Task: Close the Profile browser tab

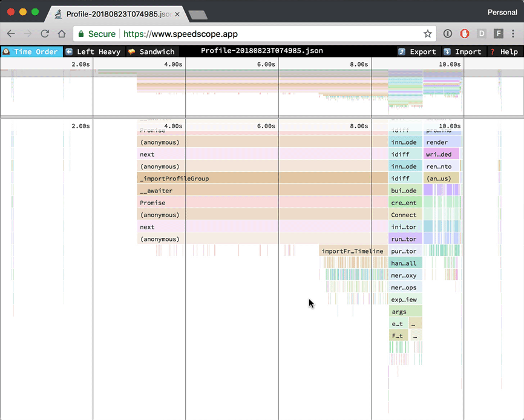Action: click(x=177, y=14)
